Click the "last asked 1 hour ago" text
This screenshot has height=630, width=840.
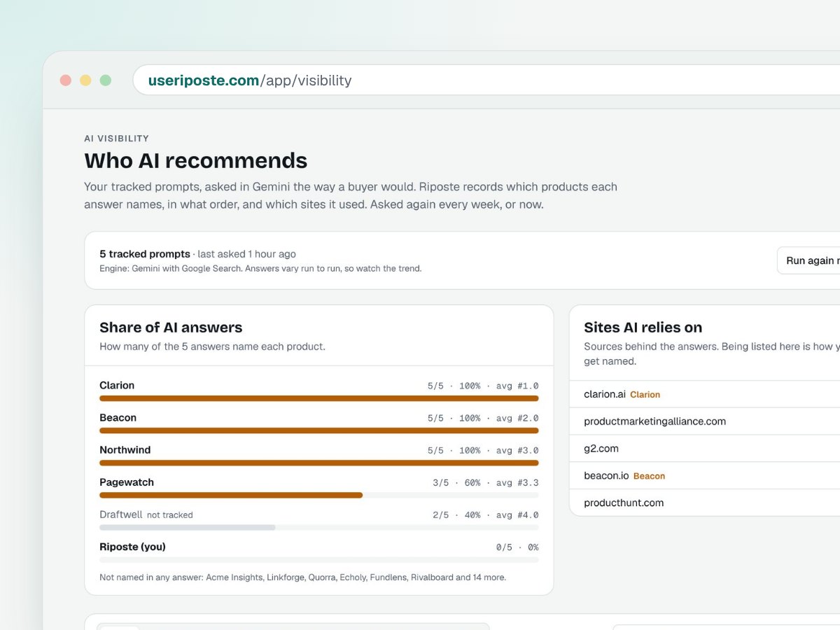[x=247, y=254]
